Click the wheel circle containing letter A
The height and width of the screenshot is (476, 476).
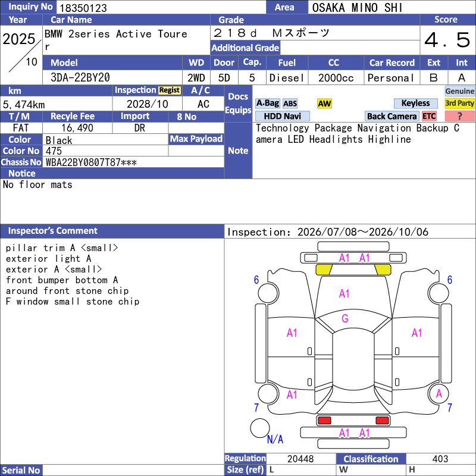(439, 394)
